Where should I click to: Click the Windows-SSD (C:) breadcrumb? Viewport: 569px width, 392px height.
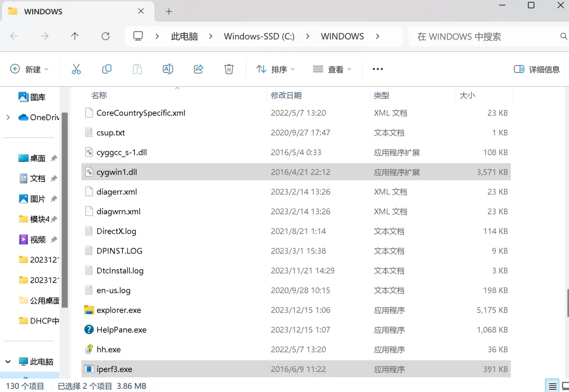pos(259,36)
